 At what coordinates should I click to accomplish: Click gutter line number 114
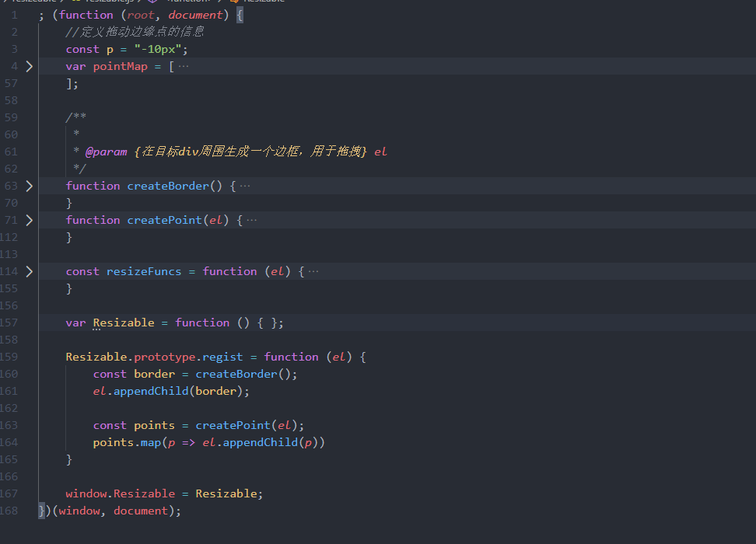(9, 272)
